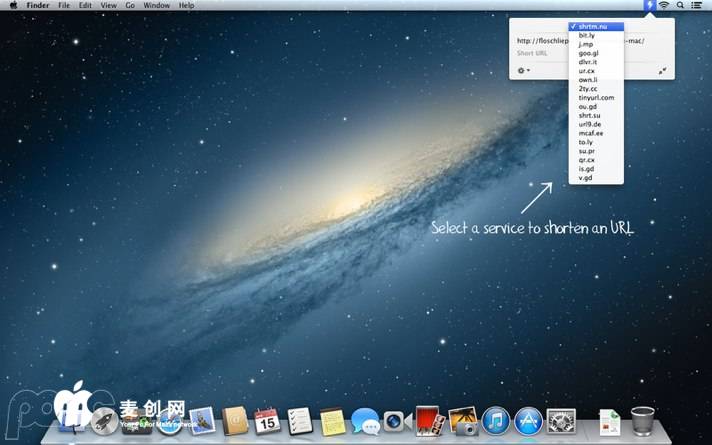The width and height of the screenshot is (712, 445).
Task: Open the View menu
Action: click(109, 5)
